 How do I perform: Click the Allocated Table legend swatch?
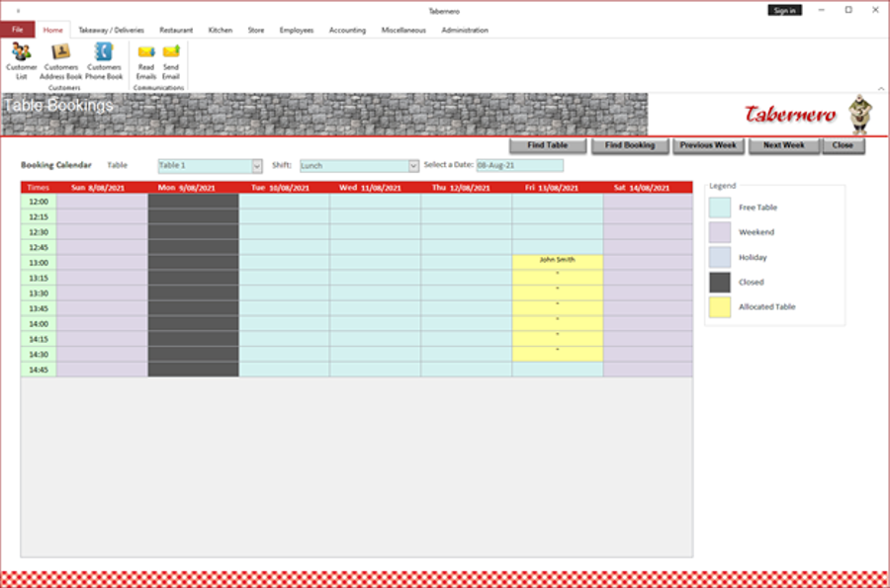[719, 306]
